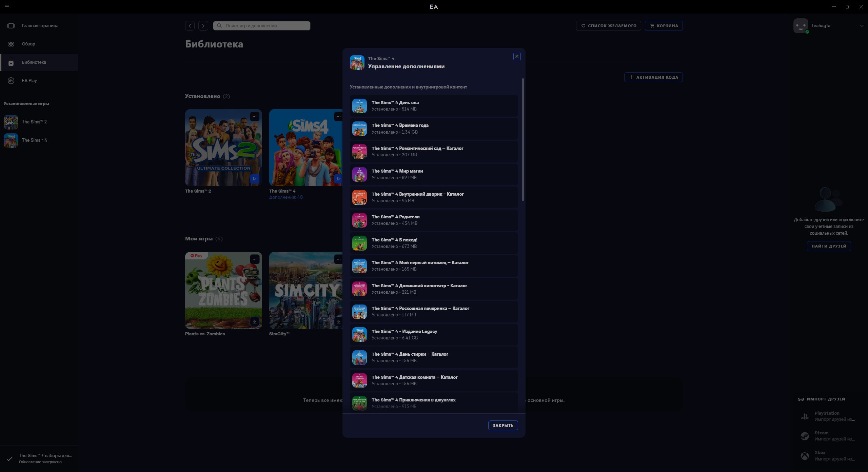Open options menu on SimCity card

pyautogui.click(x=338, y=259)
